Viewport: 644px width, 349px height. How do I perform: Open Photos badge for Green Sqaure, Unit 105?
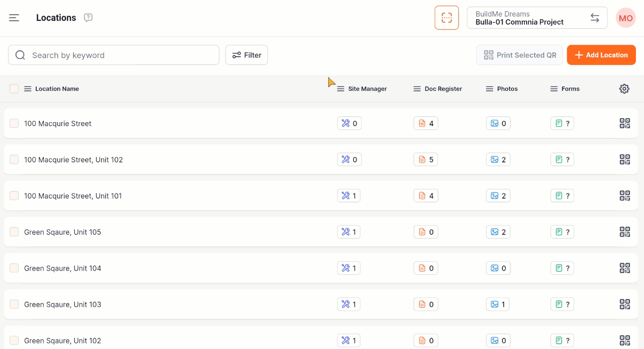(498, 232)
